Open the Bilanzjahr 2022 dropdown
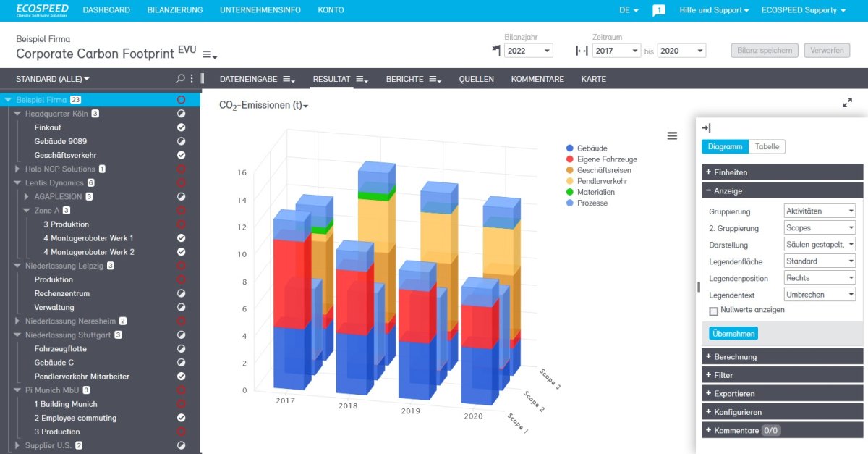868x454 pixels. (528, 51)
